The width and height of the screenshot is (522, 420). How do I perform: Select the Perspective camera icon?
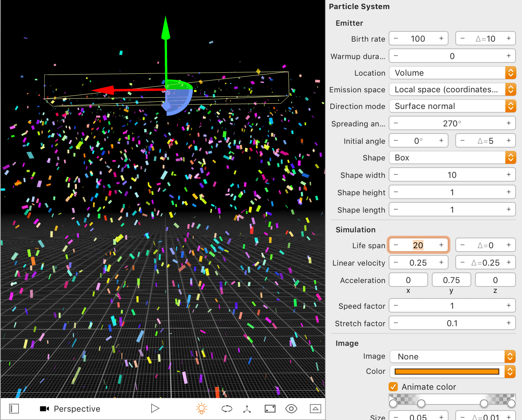pos(44,409)
